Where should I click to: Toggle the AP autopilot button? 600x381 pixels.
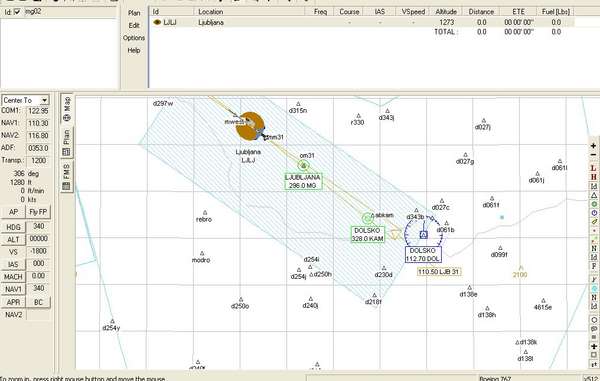[13, 212]
